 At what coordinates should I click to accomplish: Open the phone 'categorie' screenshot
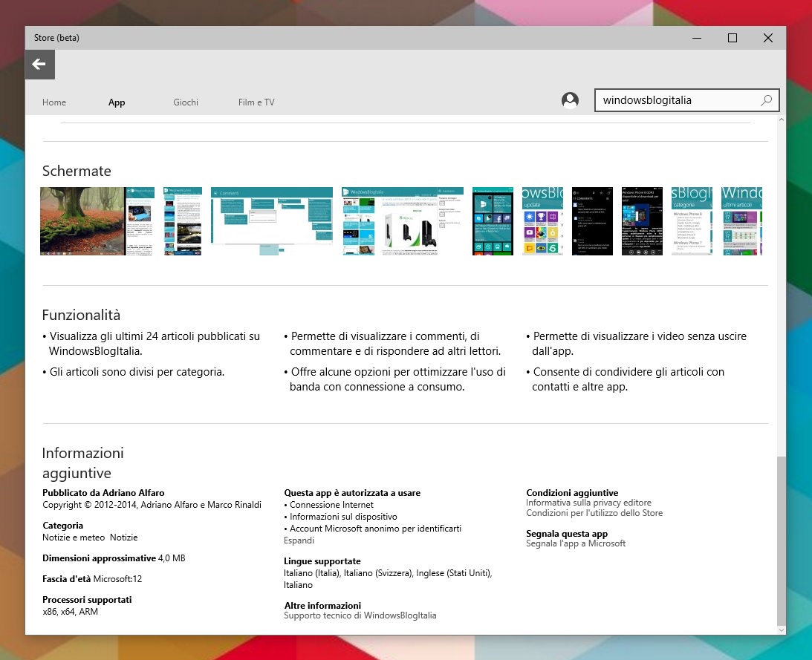[692, 221]
